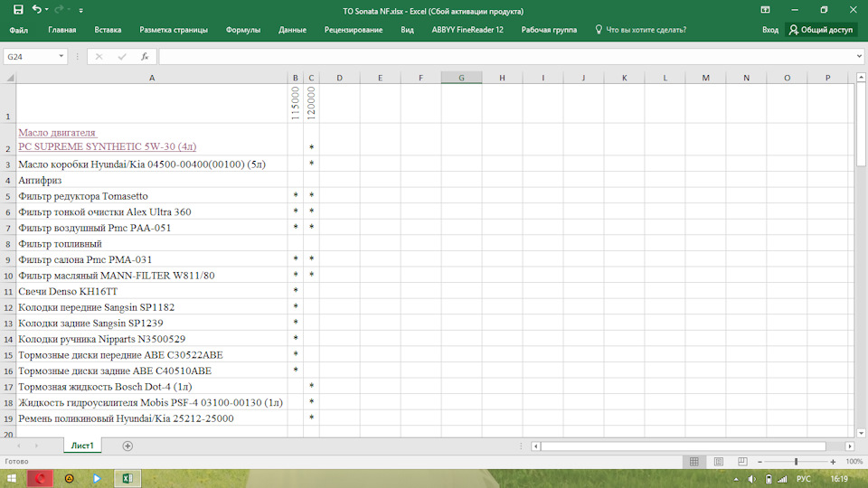Select 'Тормозная жидкость Bosch Dot-4 (1л)' cell
This screenshot has width=868, height=488.
(152, 387)
